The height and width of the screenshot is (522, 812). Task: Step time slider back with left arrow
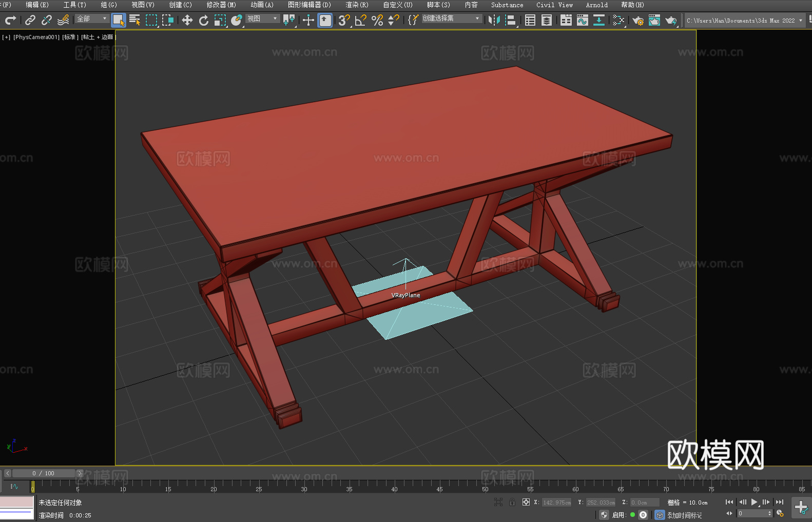[x=8, y=473]
